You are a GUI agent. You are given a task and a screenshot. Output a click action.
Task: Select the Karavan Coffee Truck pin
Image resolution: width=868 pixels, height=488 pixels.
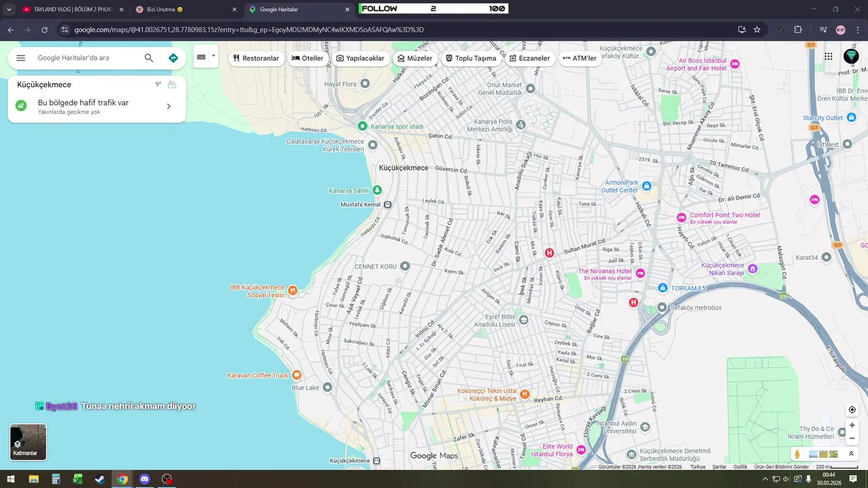(296, 375)
